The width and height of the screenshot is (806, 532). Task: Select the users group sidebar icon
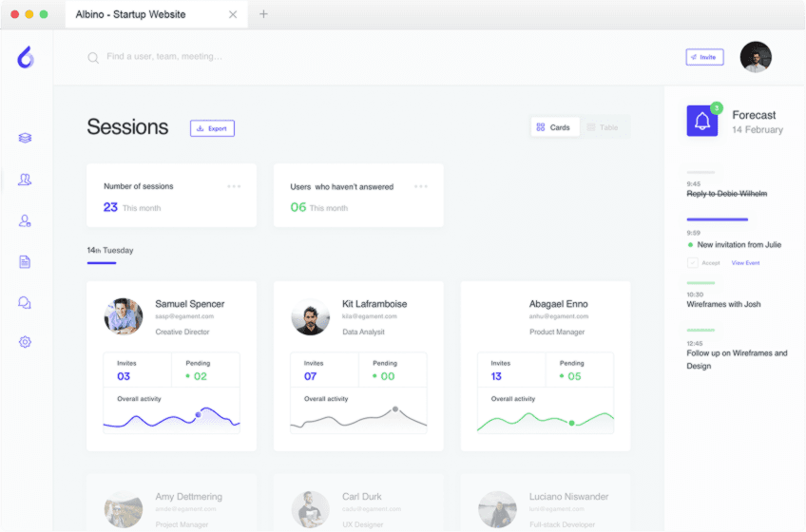point(25,180)
